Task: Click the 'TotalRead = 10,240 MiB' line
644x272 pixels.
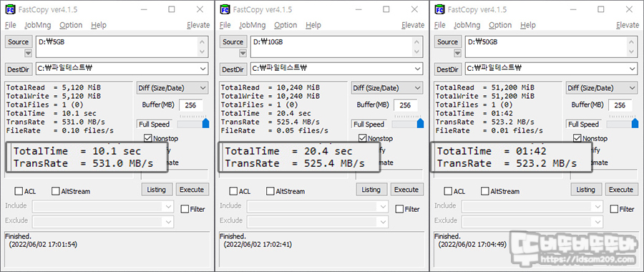Action: coord(270,87)
